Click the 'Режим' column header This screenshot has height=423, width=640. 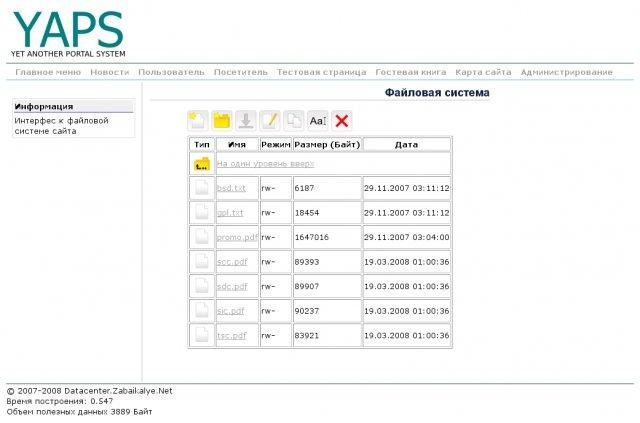coord(276,145)
